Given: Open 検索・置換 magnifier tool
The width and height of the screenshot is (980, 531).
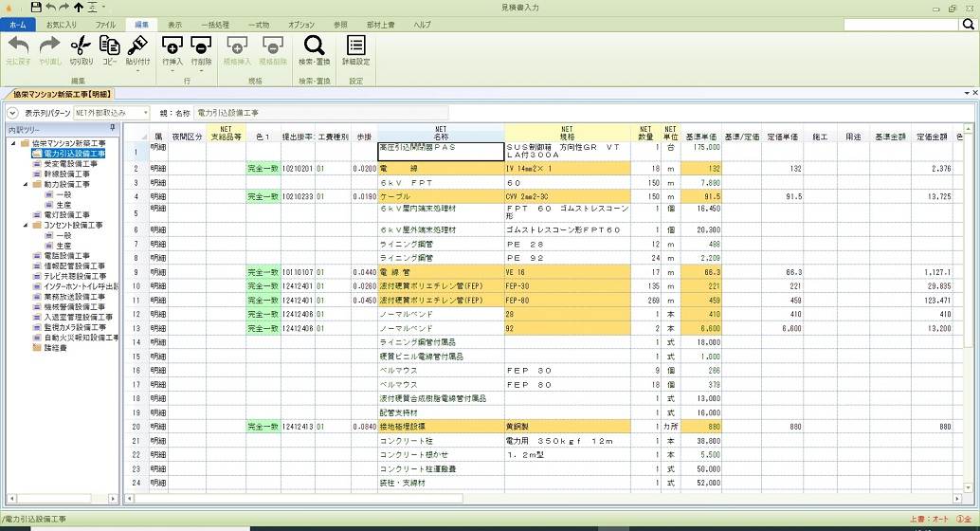Looking at the screenshot, I should (314, 45).
